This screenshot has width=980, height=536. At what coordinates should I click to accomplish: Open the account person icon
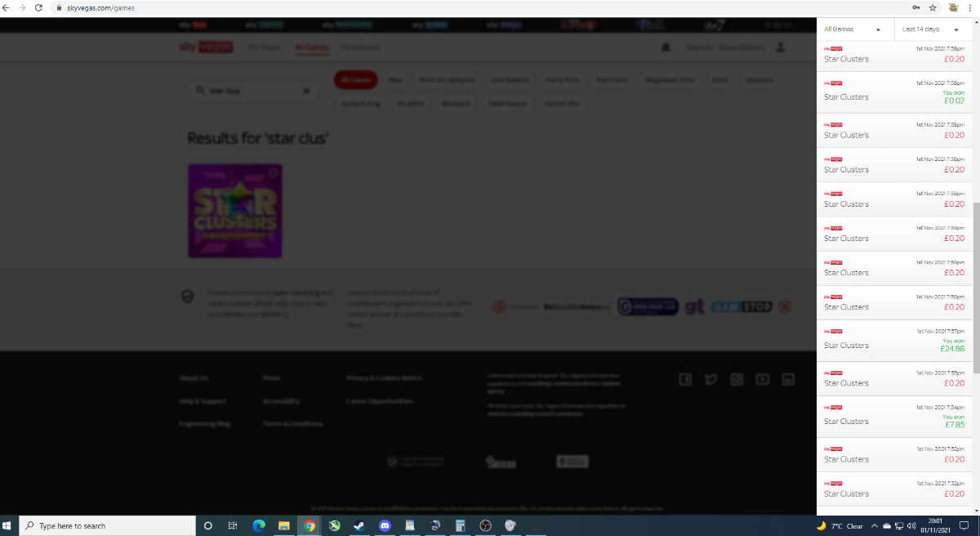point(781,47)
